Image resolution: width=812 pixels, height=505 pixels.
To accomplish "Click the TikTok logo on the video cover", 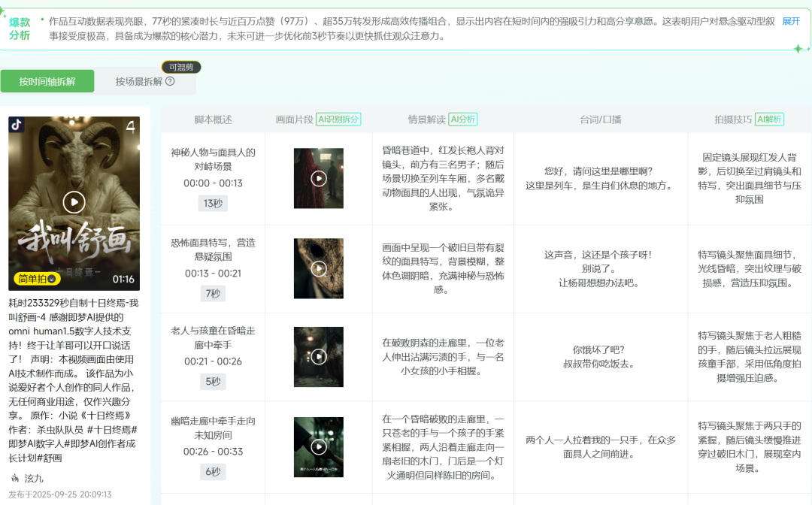I will (16, 125).
